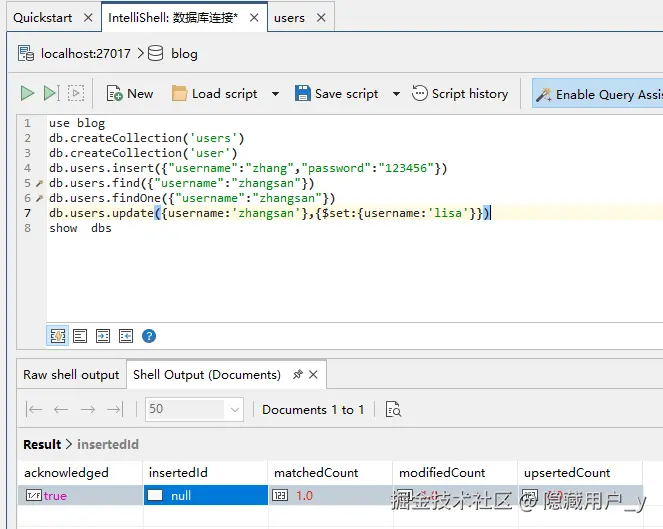Click format code icon in editor toolbar
Image resolution: width=663 pixels, height=529 pixels.
click(80, 336)
